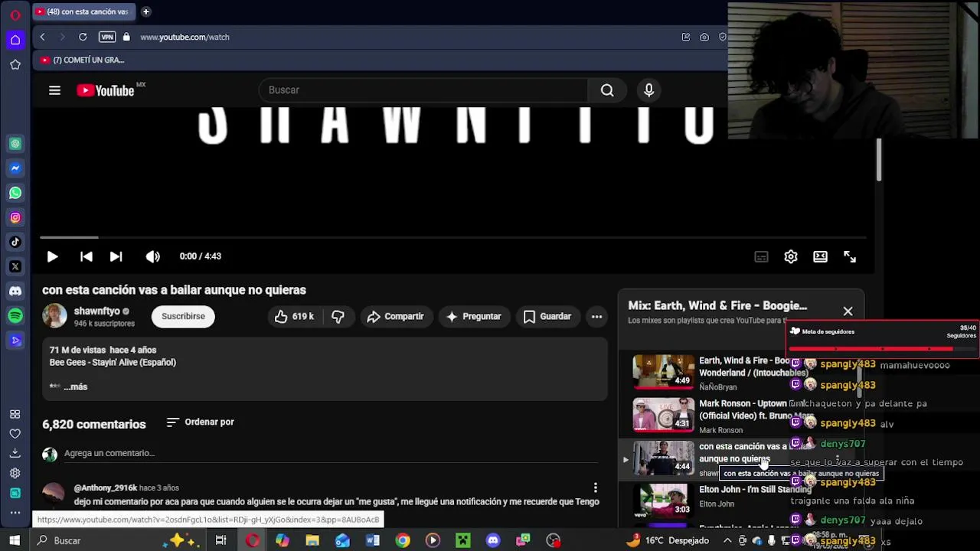Open the @Anthony_2916k commenter profile
980x551 pixels.
point(105,487)
